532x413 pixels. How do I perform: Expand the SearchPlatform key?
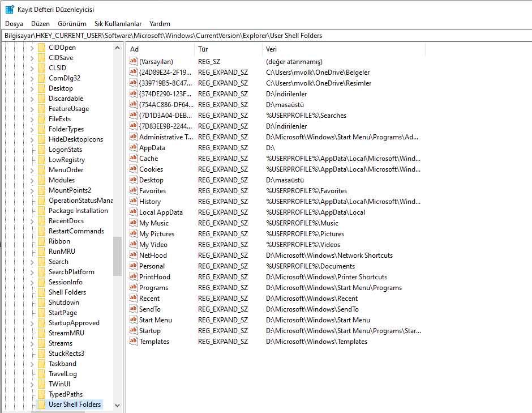(x=32, y=273)
